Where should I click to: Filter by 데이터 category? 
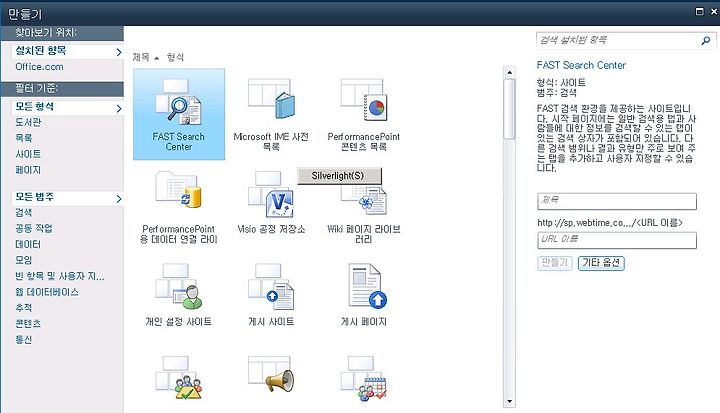pyautogui.click(x=28, y=244)
